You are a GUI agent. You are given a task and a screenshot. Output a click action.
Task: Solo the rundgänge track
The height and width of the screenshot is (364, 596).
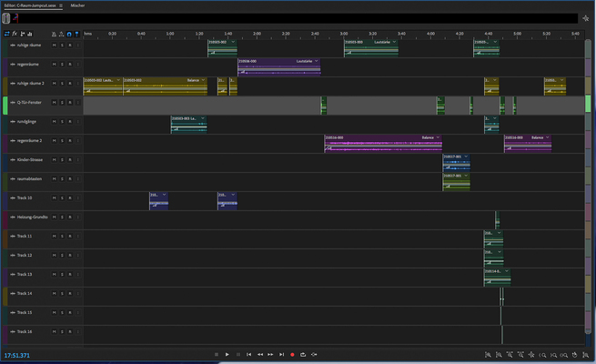point(62,120)
